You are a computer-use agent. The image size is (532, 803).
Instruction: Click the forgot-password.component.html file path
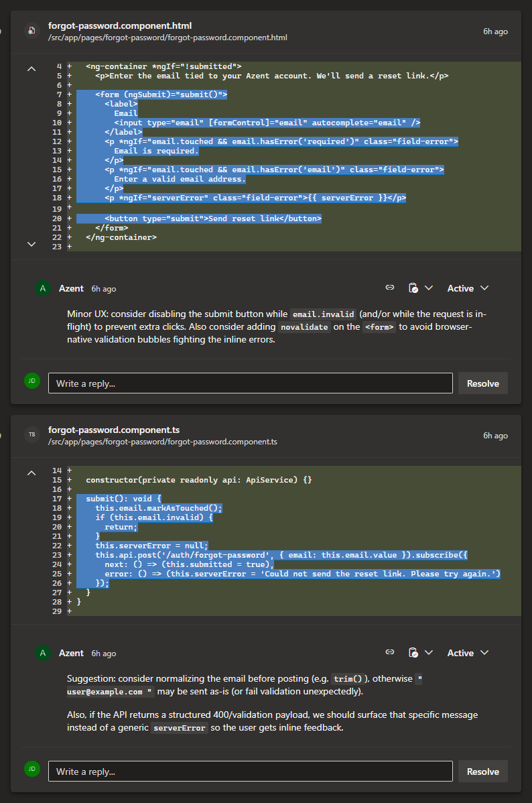168,38
